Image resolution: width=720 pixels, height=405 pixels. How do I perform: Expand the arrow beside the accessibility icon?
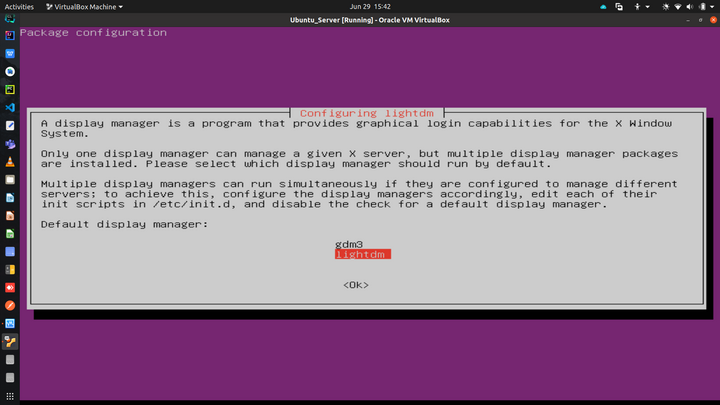pyautogui.click(x=647, y=7)
